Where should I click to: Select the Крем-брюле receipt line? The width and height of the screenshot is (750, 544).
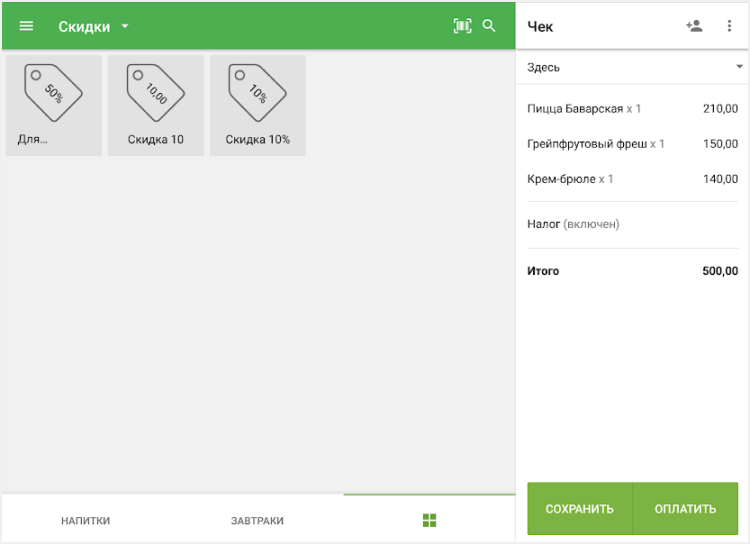(633, 179)
